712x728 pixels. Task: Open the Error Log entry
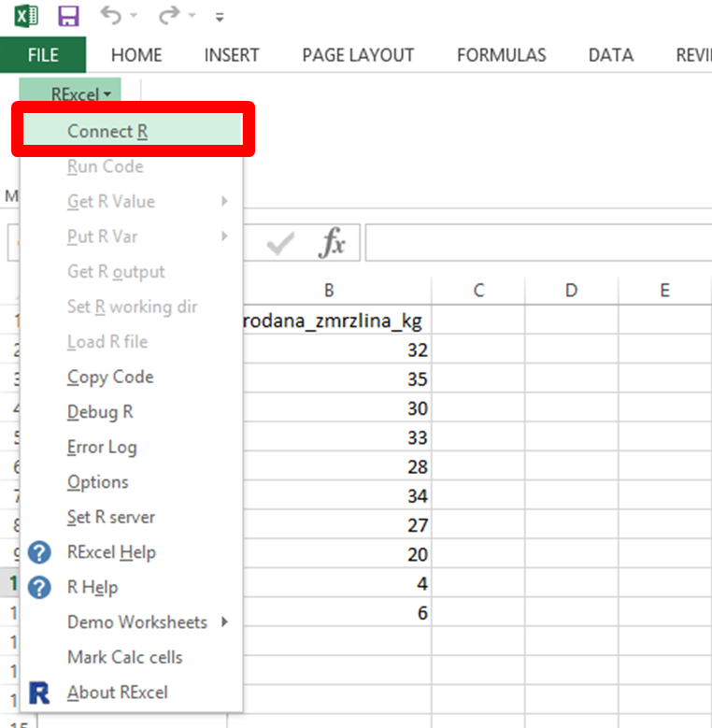pos(132,447)
